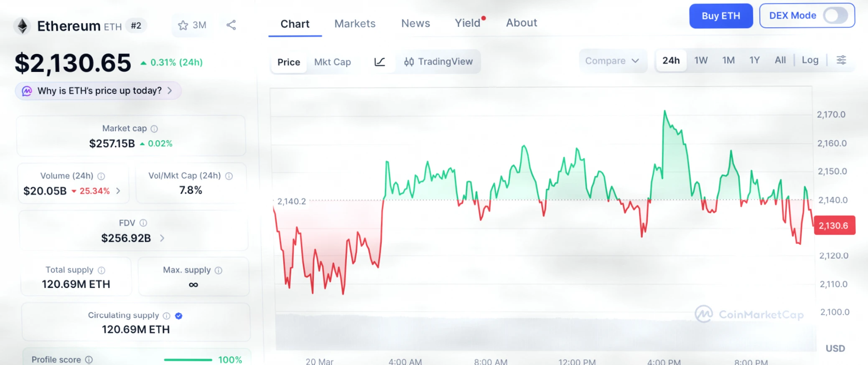Click the Buy ETH button
868x365 pixels.
point(721,16)
